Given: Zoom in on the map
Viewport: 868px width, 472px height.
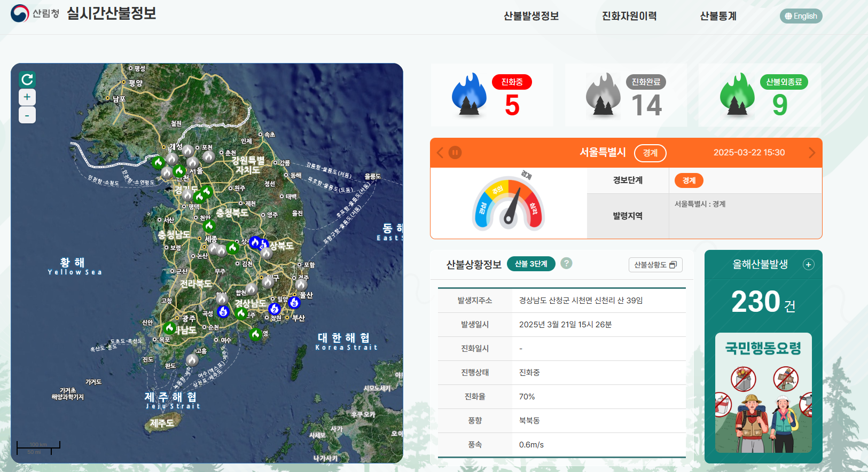Looking at the screenshot, I should click(x=27, y=97).
